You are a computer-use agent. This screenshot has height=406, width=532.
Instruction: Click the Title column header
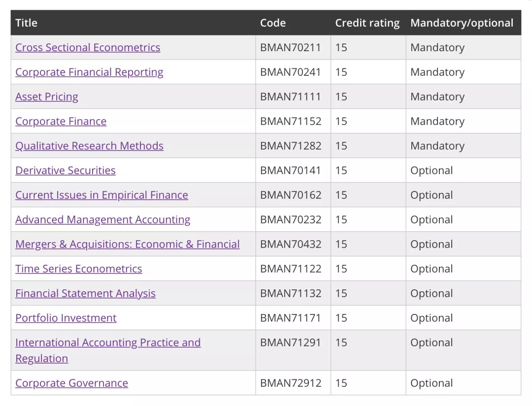26,23
